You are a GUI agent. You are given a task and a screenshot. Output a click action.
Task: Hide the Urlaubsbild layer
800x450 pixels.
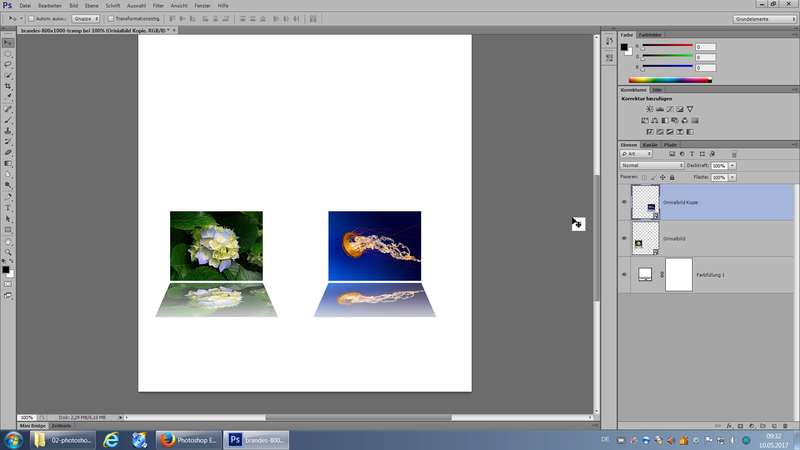click(624, 238)
